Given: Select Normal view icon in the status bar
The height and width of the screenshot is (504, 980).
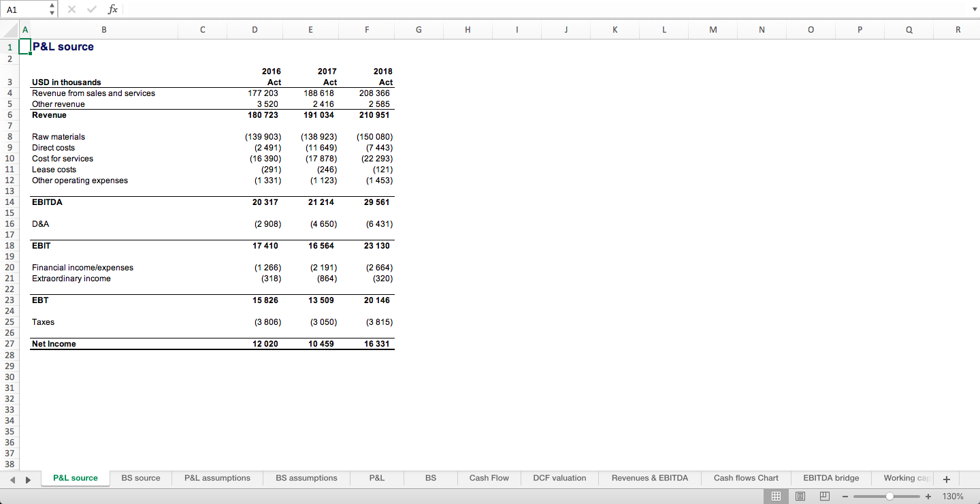Looking at the screenshot, I should [x=776, y=496].
